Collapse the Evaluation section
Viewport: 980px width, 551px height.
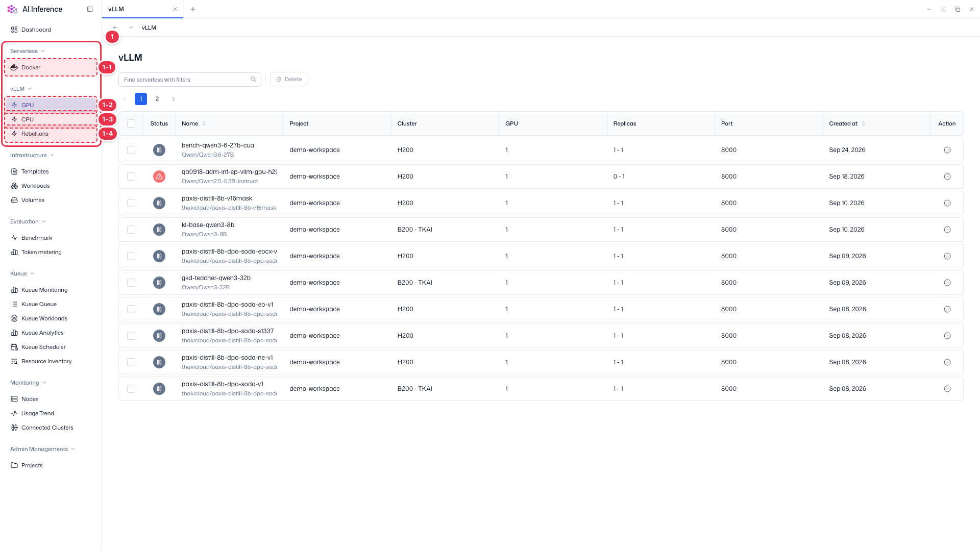(28, 221)
